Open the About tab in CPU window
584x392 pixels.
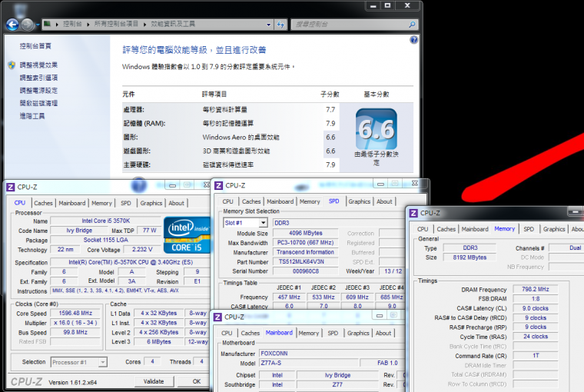tap(177, 203)
